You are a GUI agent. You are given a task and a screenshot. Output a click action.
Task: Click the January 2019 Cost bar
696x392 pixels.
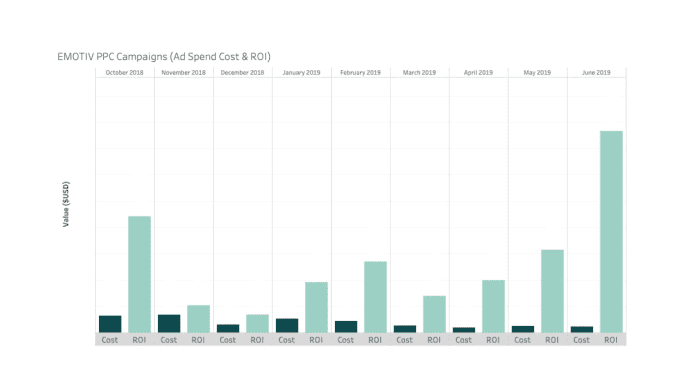coord(287,325)
